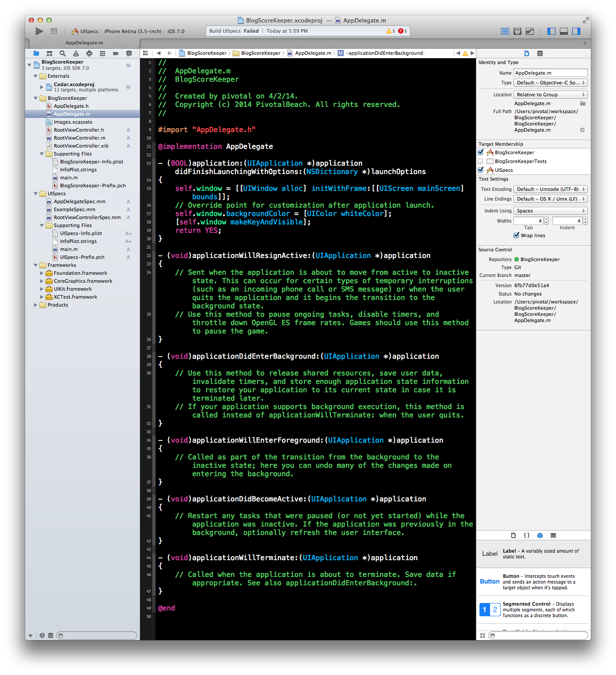Open the Line Endings dropdown
616x675 pixels.
[x=551, y=199]
